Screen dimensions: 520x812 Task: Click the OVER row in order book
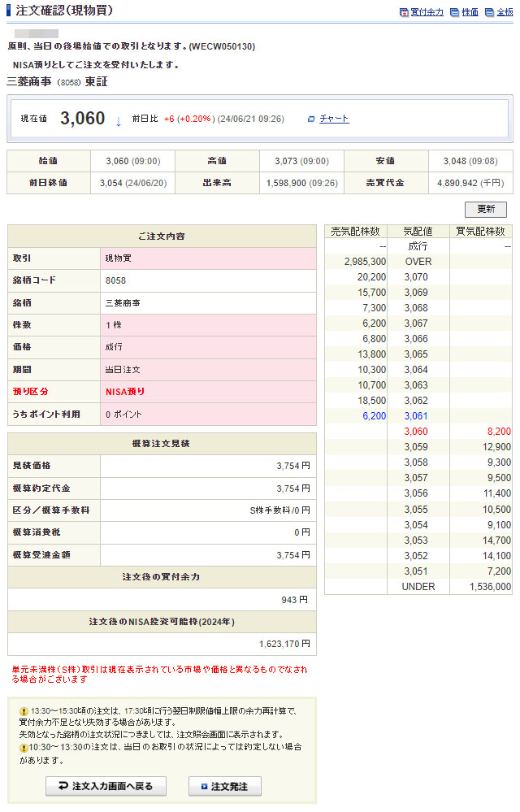[418, 262]
